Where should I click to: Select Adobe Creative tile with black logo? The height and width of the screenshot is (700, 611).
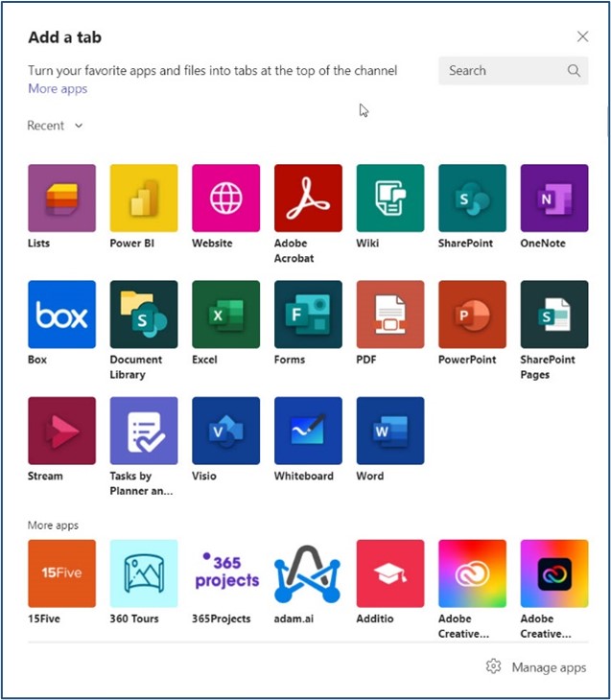554,573
